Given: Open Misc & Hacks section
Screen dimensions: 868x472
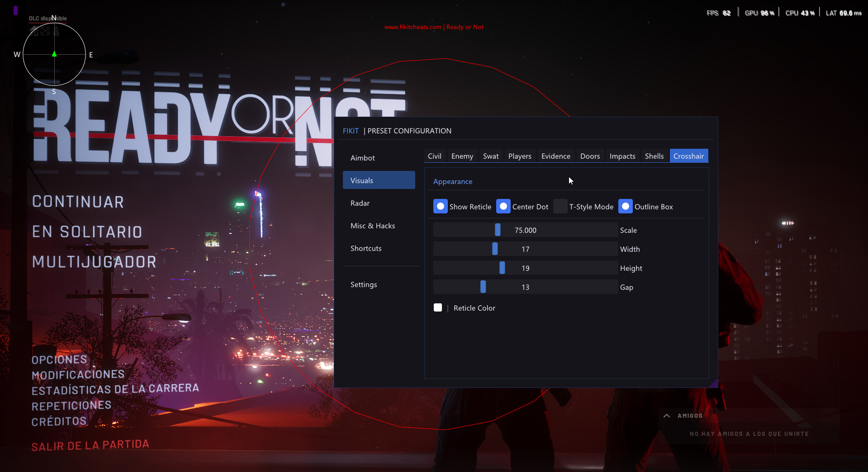Looking at the screenshot, I should 373,225.
